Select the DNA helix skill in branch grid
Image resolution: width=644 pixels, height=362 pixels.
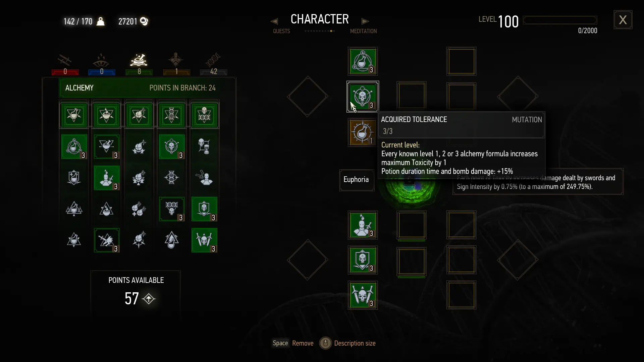coord(171,178)
